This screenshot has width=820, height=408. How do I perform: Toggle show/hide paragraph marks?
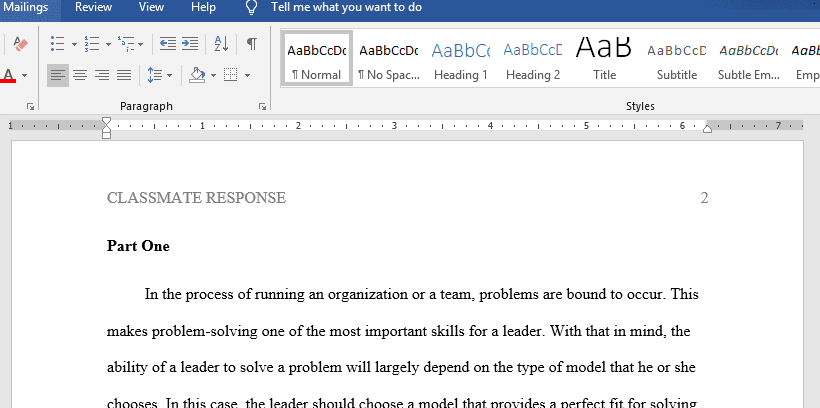click(x=252, y=44)
